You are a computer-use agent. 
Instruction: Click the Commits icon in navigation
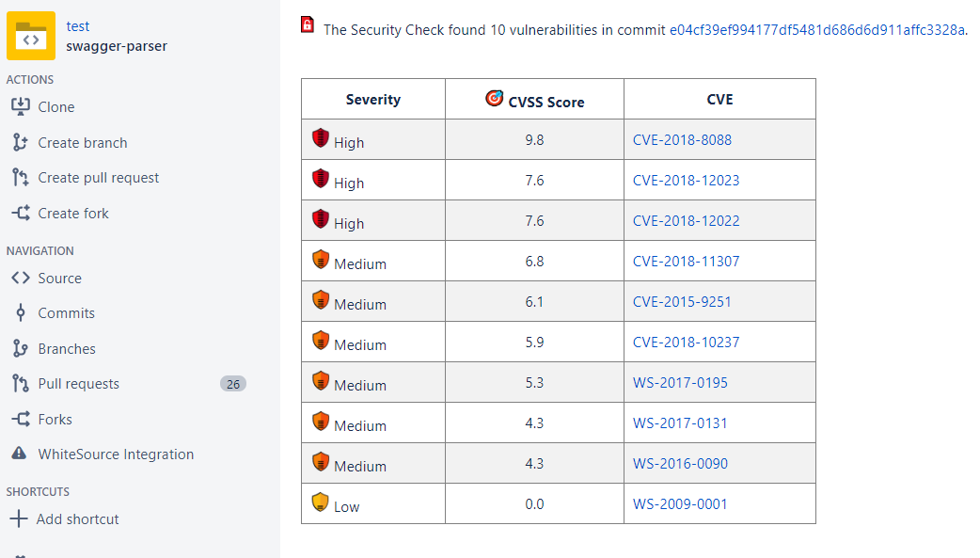[20, 312]
